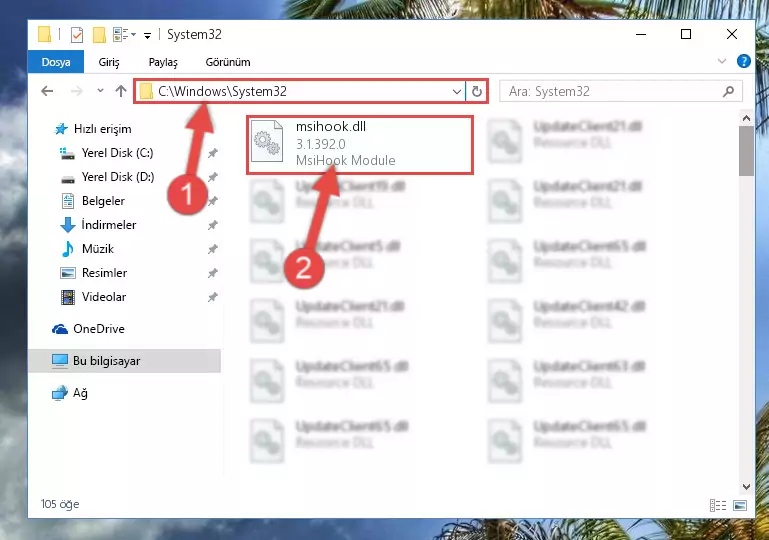Click the pin icon beside Yerel Disk (C:)
This screenshot has width=769, height=540.
click(x=212, y=153)
